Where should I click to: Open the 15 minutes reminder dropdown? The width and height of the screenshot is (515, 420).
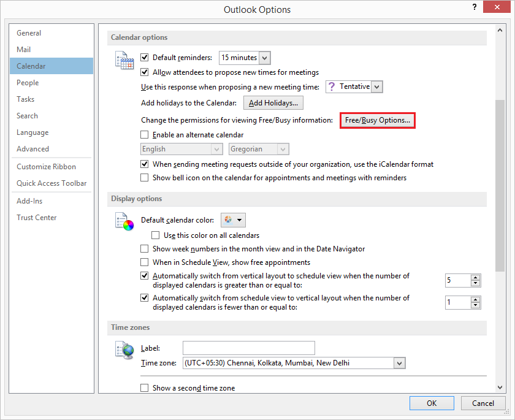point(264,58)
